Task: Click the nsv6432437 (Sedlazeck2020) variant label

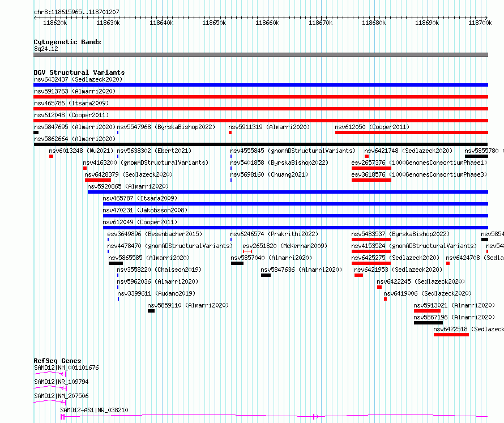Action: 78,79
